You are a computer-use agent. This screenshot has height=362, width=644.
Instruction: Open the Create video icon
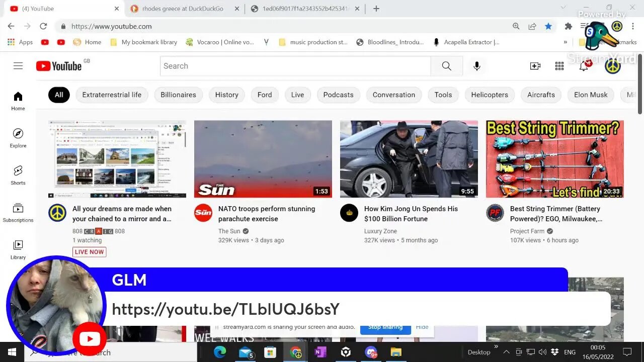[535, 66]
